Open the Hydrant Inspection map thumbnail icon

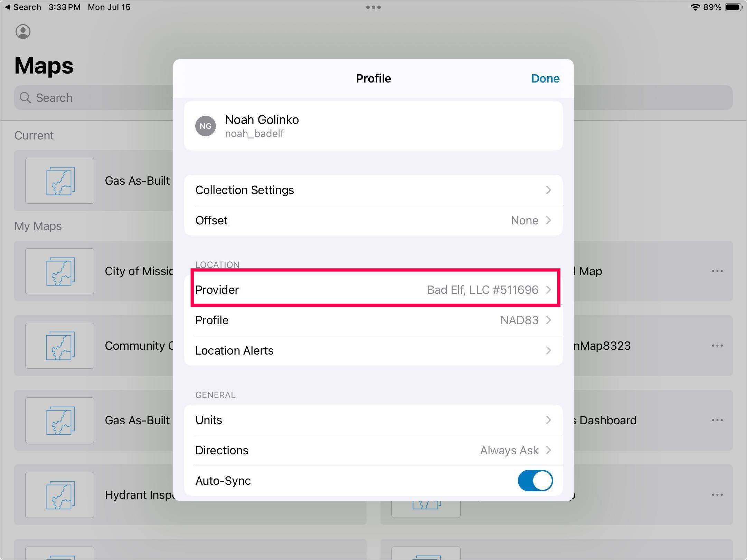tap(60, 494)
